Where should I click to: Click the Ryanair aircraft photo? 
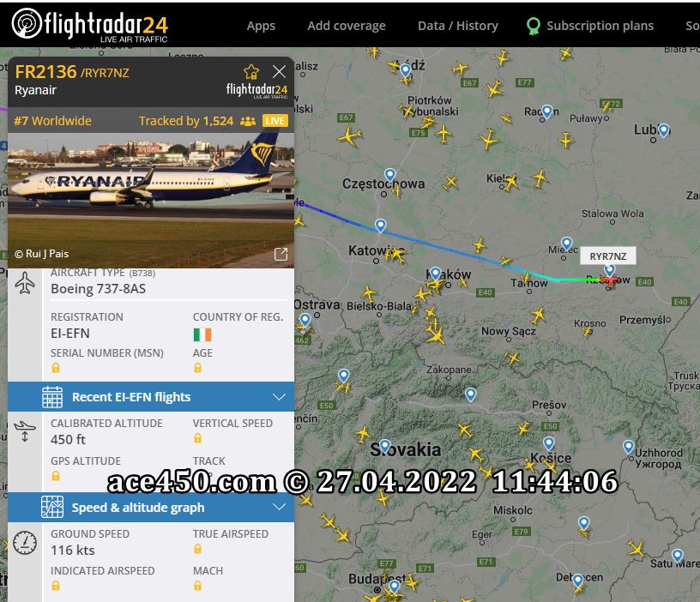[151, 201]
